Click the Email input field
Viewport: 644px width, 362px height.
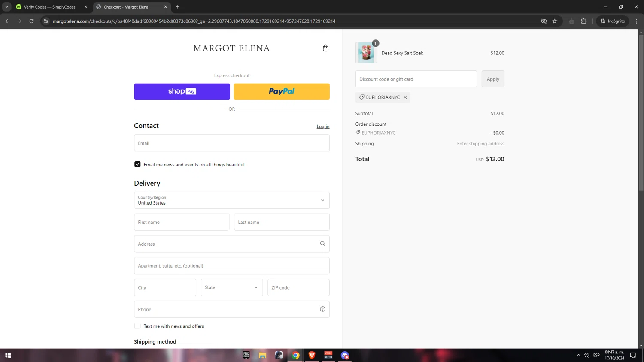(x=232, y=143)
